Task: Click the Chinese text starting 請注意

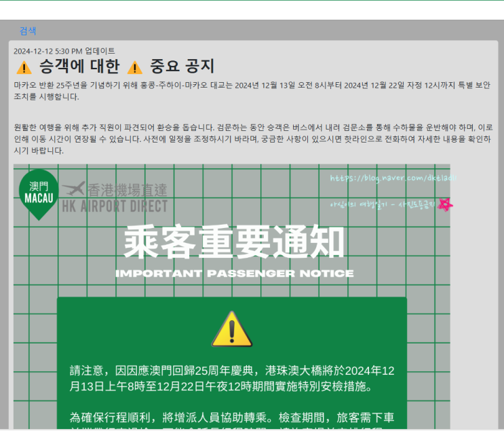Action: pos(232,379)
